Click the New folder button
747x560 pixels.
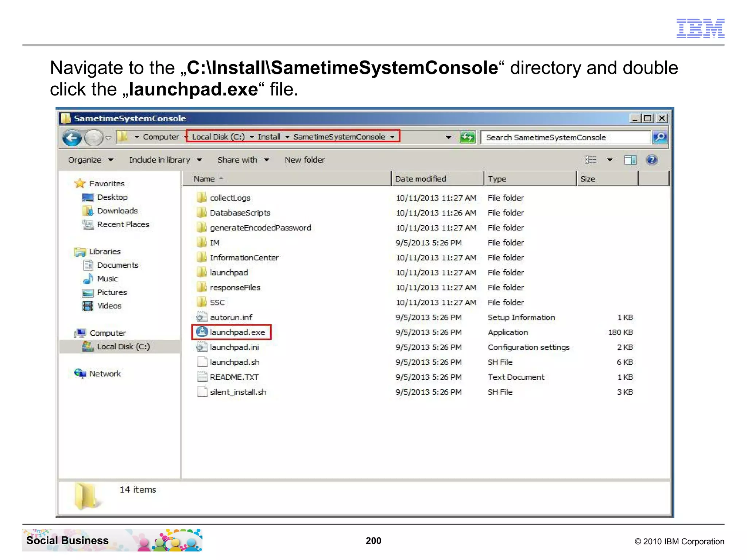pos(305,160)
